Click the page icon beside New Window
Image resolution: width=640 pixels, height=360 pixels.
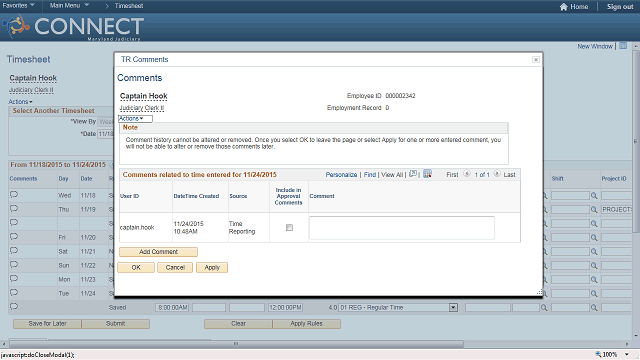tap(623, 46)
